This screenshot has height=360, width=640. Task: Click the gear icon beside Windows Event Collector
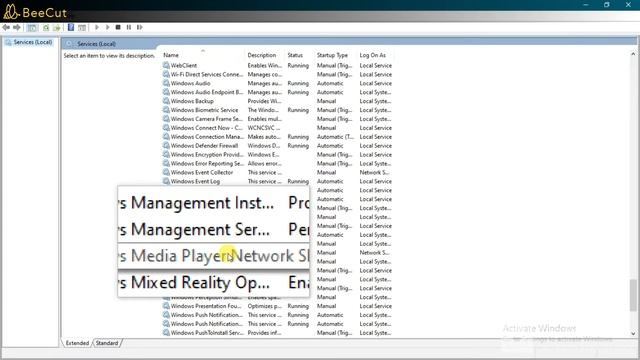pyautogui.click(x=166, y=172)
